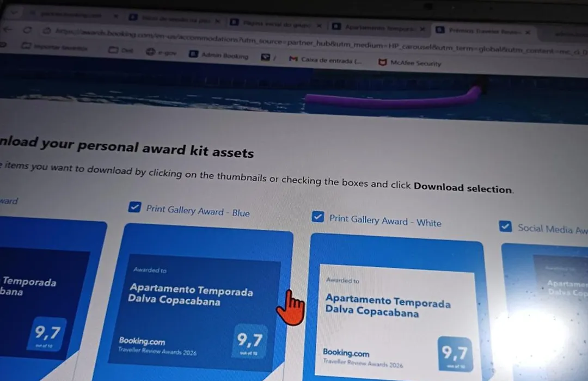The height and width of the screenshot is (381, 588).
Task: Open the tab search chevron dropdown
Action: pyautogui.click(x=14, y=13)
